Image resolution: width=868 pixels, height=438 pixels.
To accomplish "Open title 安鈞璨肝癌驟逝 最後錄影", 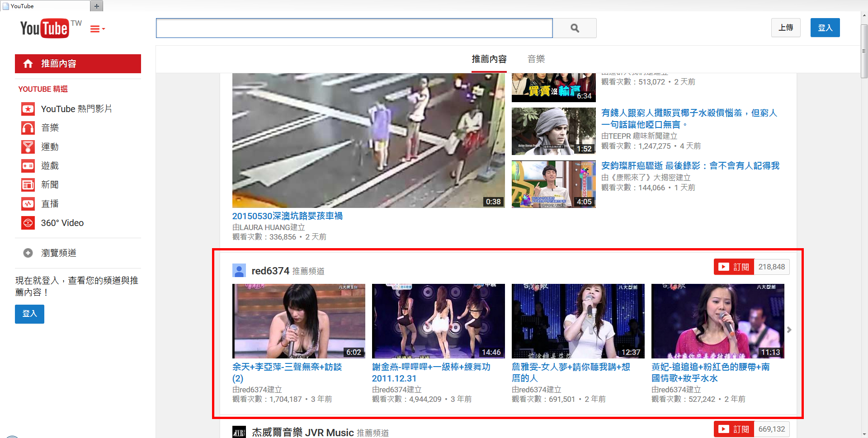I will point(690,166).
